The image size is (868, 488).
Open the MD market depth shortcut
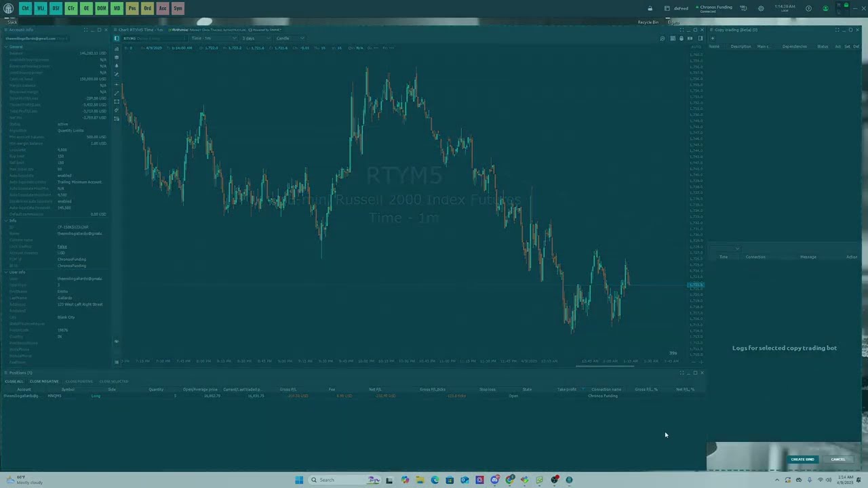pyautogui.click(x=117, y=8)
